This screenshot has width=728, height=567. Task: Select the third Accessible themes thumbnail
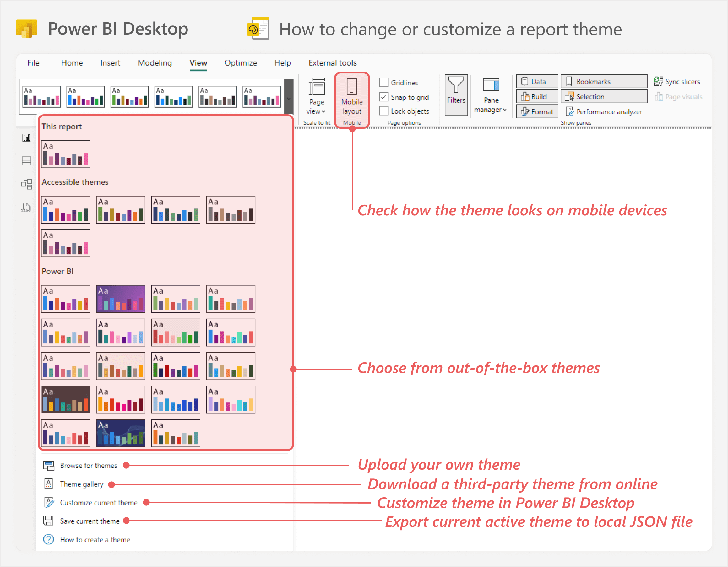(x=176, y=209)
